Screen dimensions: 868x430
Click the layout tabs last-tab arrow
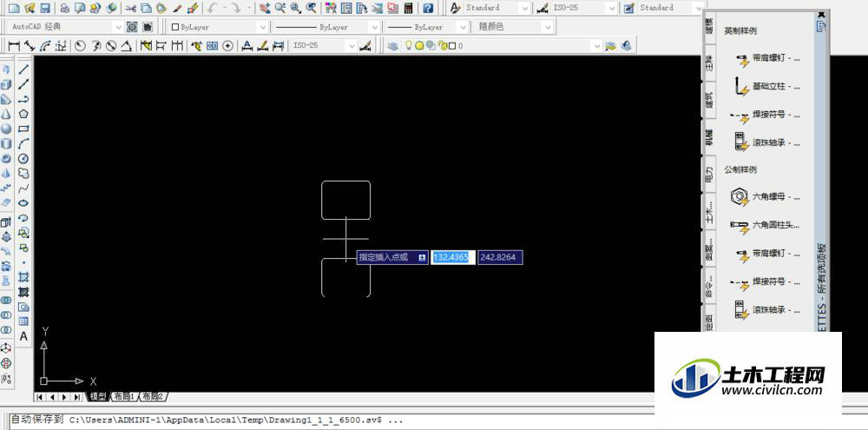point(77,397)
